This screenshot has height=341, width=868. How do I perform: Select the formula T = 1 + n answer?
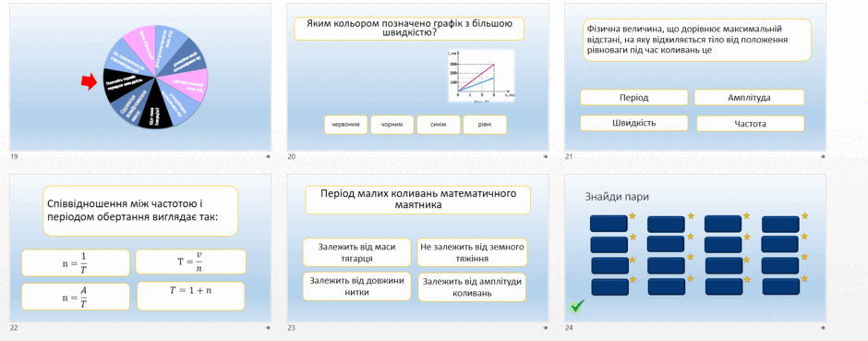coord(191,296)
